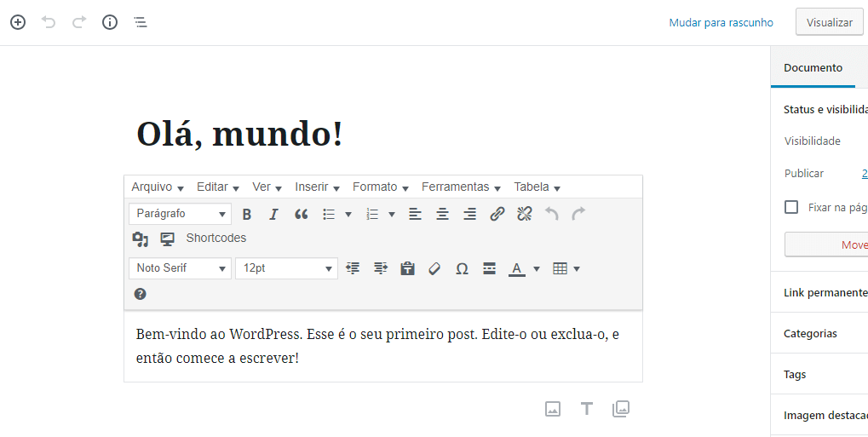This screenshot has height=437, width=868.
Task: Apply text color A icon
Action: pos(516,269)
